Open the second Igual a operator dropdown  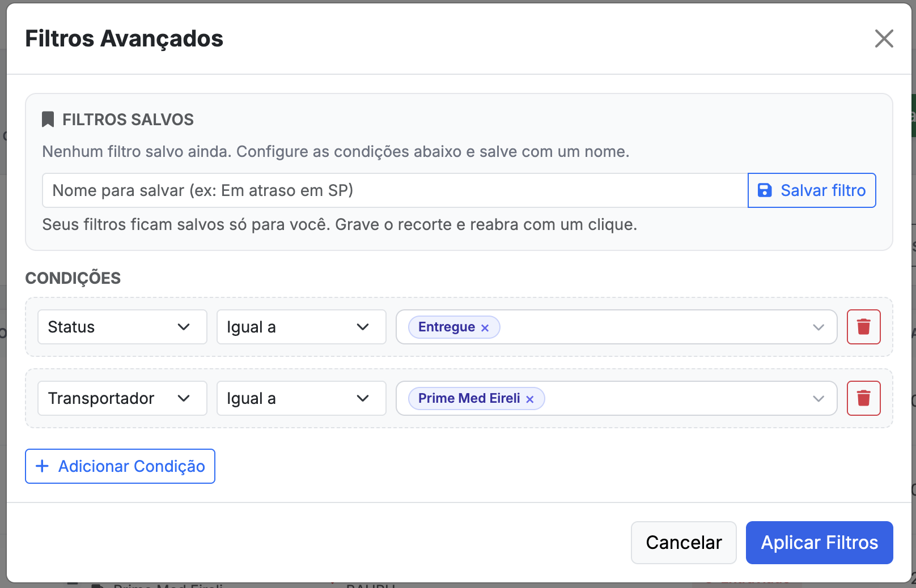point(302,398)
